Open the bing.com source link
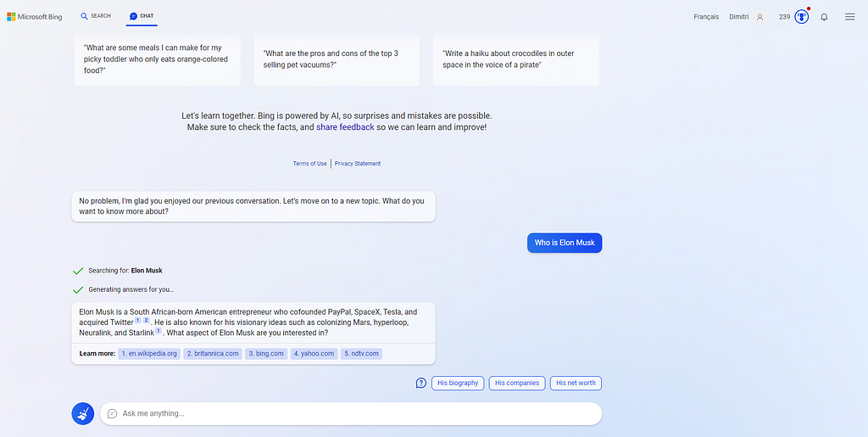 pyautogui.click(x=265, y=353)
